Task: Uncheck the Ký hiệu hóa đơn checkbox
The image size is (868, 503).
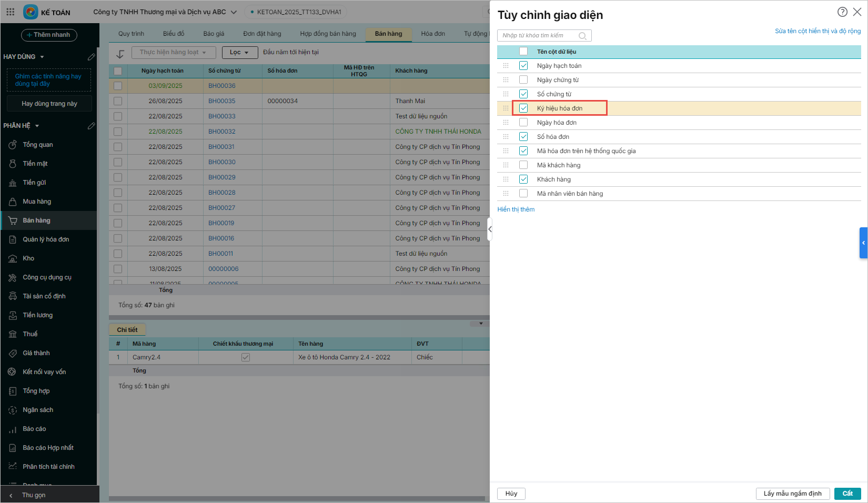Action: [x=523, y=108]
